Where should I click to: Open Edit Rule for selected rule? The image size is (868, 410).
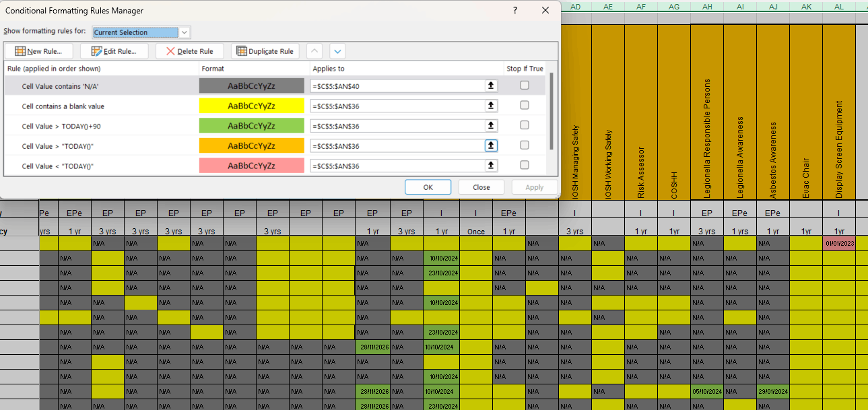coord(114,51)
